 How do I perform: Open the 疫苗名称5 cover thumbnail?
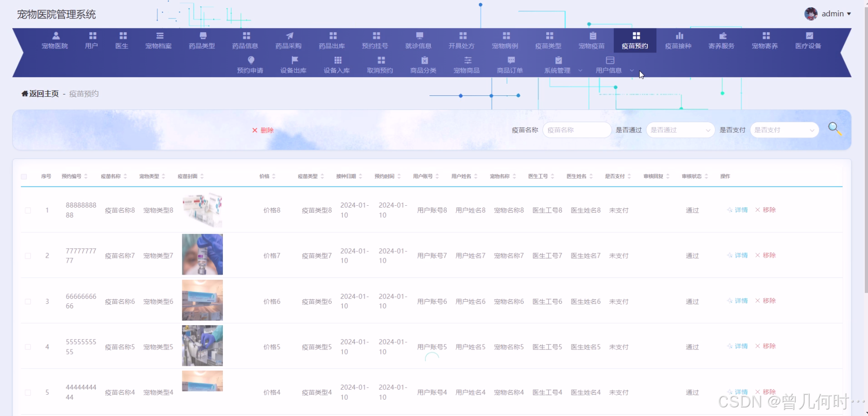pos(203,346)
